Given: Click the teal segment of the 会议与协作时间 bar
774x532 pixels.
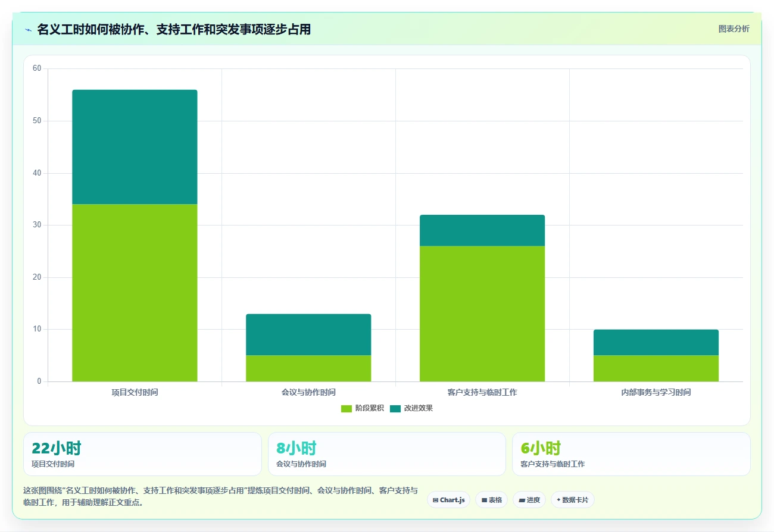Looking at the screenshot, I should [x=308, y=334].
